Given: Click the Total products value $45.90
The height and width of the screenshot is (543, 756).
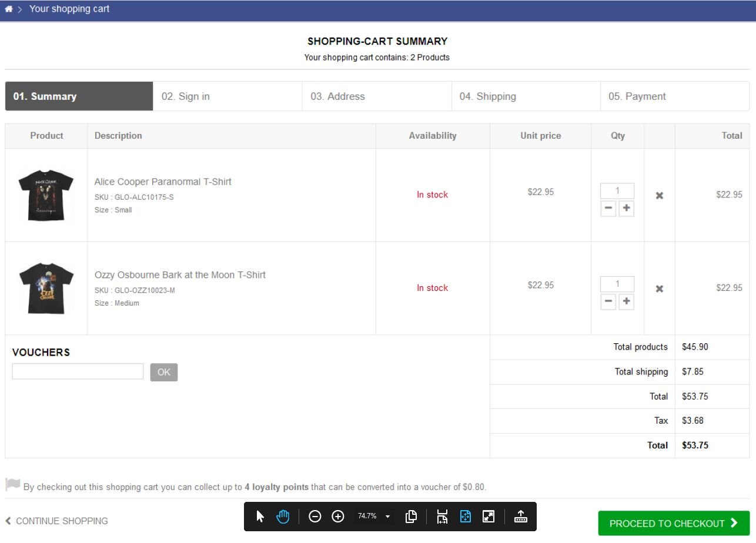Looking at the screenshot, I should tap(695, 347).
